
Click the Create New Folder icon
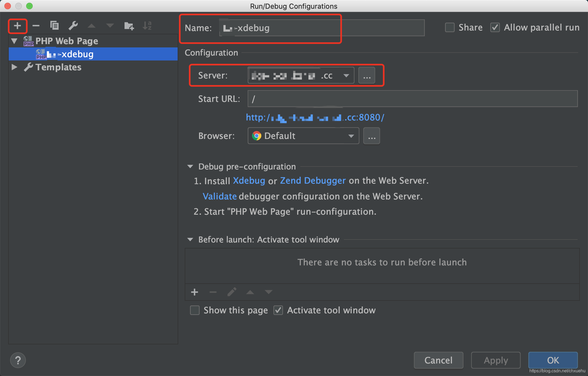129,26
